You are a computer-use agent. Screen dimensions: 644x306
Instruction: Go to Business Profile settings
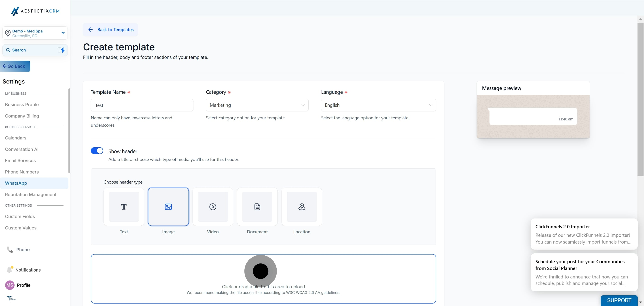pyautogui.click(x=22, y=105)
